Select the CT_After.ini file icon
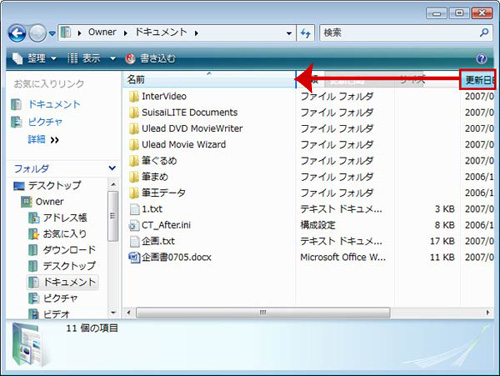Viewport: 500px width, 376px height. click(x=134, y=225)
